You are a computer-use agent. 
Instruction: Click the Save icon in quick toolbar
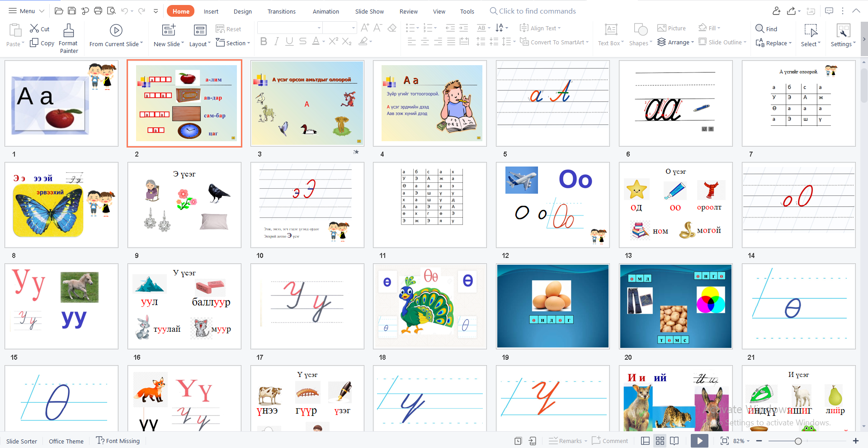(72, 11)
